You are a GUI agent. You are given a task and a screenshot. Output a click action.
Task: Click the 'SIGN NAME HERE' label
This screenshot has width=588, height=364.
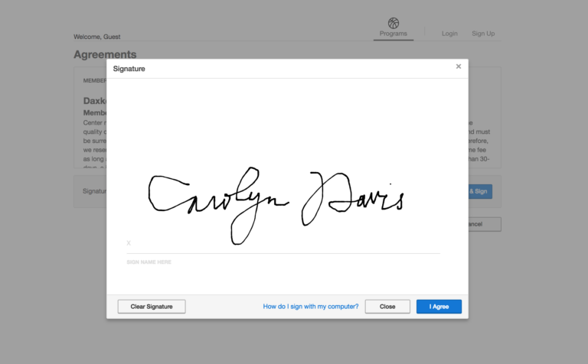(149, 262)
